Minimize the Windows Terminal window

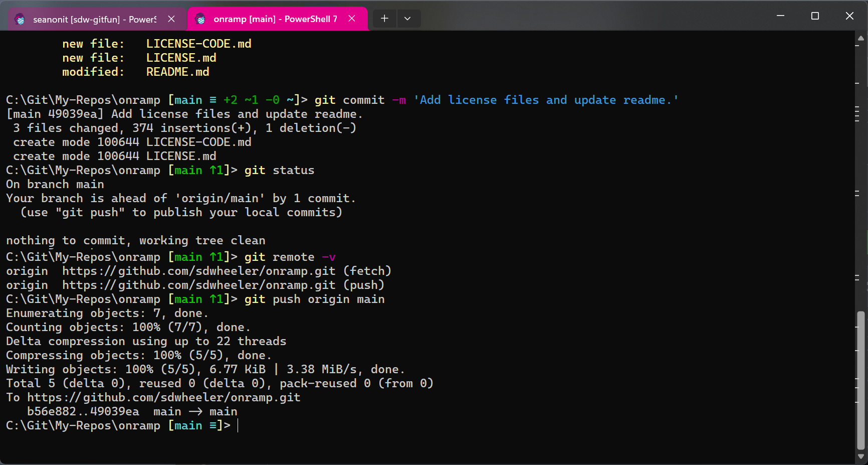(780, 16)
